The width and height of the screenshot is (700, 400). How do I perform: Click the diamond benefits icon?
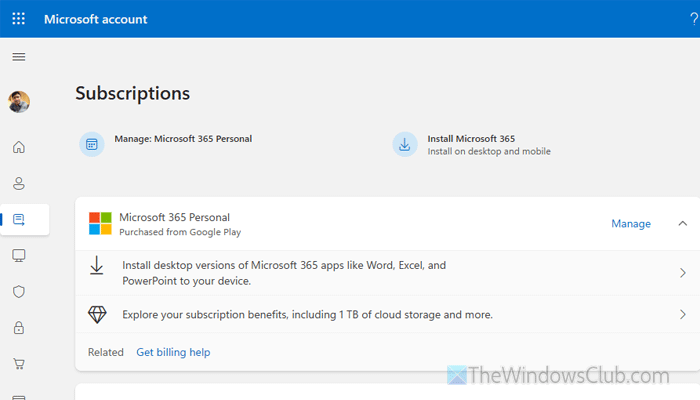tap(97, 315)
